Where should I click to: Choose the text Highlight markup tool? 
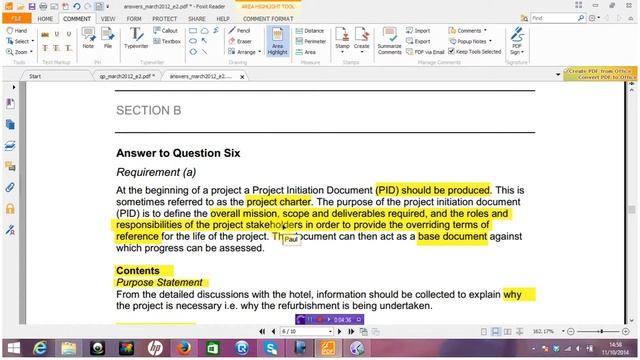pyautogui.click(x=45, y=34)
